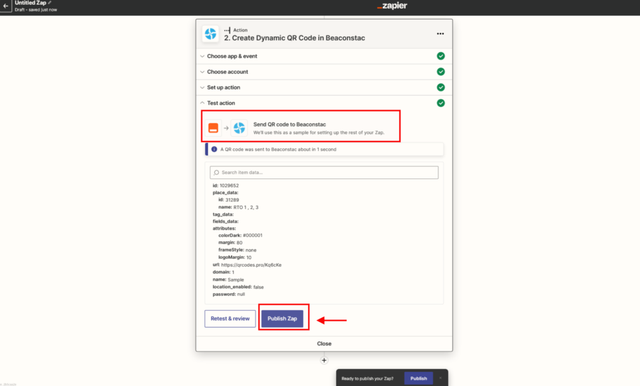Click the green checkmark beside Choose app & event
The image size is (640, 386).
[441, 56]
